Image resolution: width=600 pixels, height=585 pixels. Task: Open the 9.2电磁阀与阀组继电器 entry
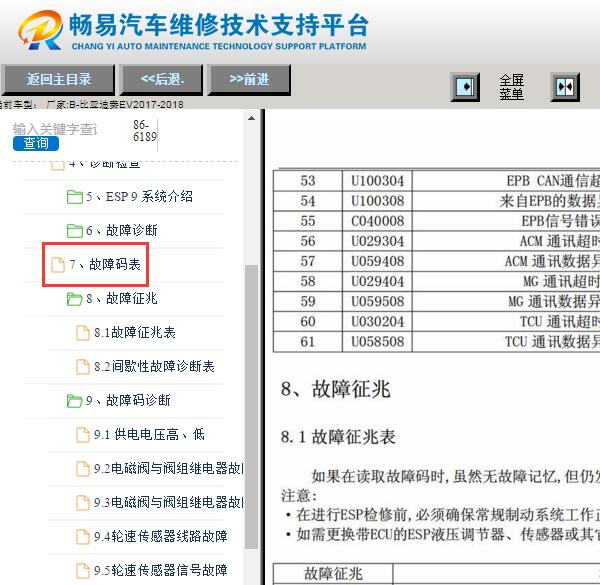pos(160,468)
